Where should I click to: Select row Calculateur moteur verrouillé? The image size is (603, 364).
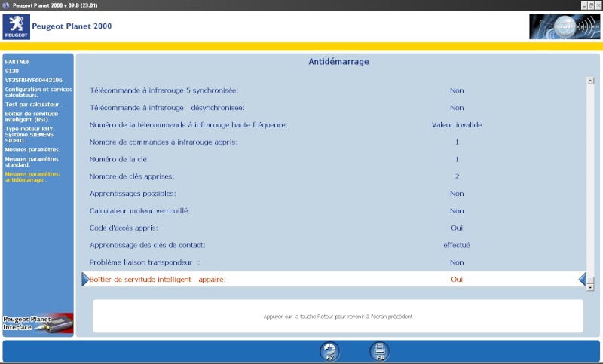pyautogui.click(x=334, y=210)
